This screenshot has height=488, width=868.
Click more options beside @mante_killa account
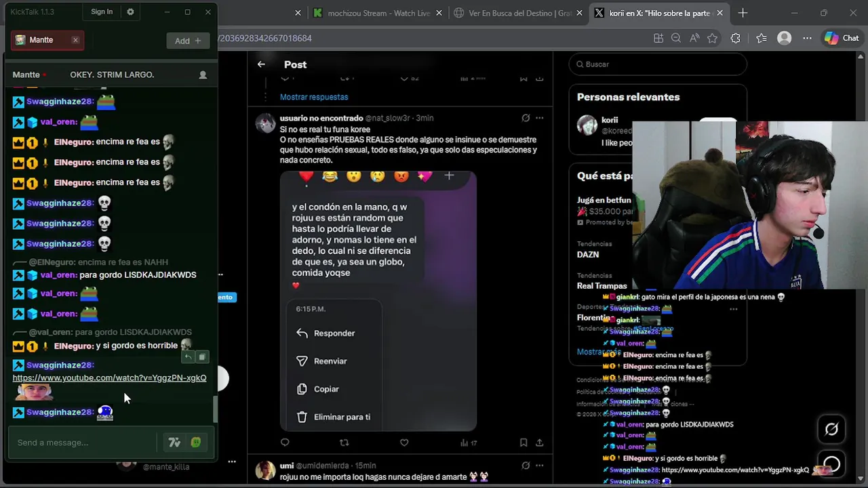pyautogui.click(x=232, y=462)
